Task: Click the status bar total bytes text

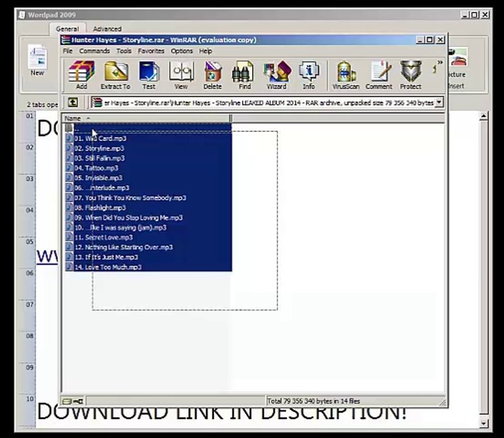Action: (313, 401)
